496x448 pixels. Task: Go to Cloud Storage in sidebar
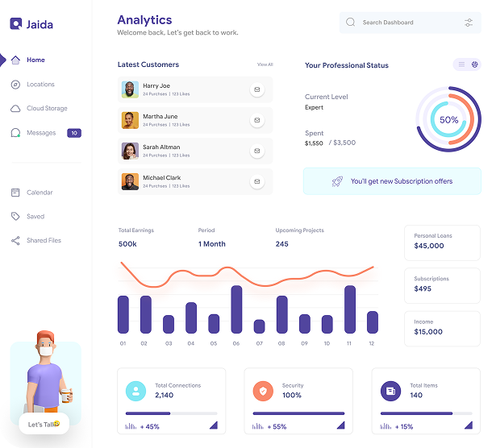(46, 109)
